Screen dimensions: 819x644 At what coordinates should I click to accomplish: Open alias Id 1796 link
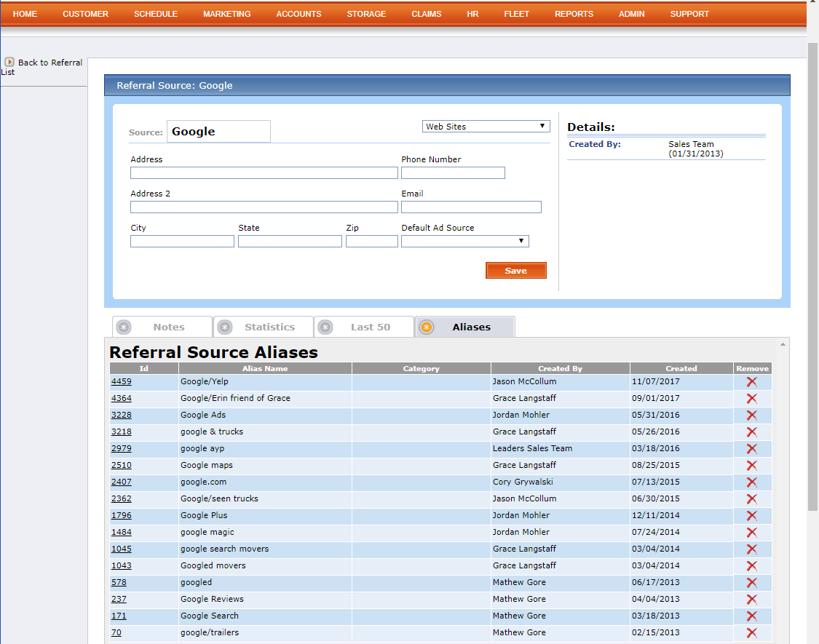(121, 515)
